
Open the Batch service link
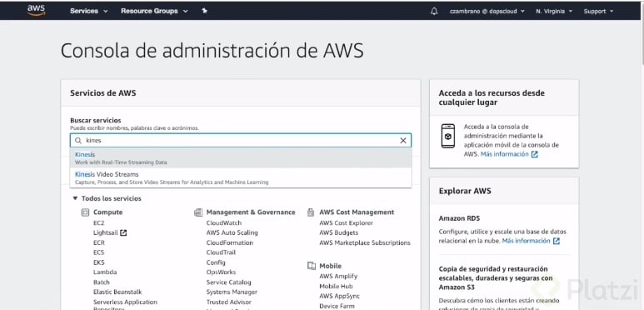point(102,282)
